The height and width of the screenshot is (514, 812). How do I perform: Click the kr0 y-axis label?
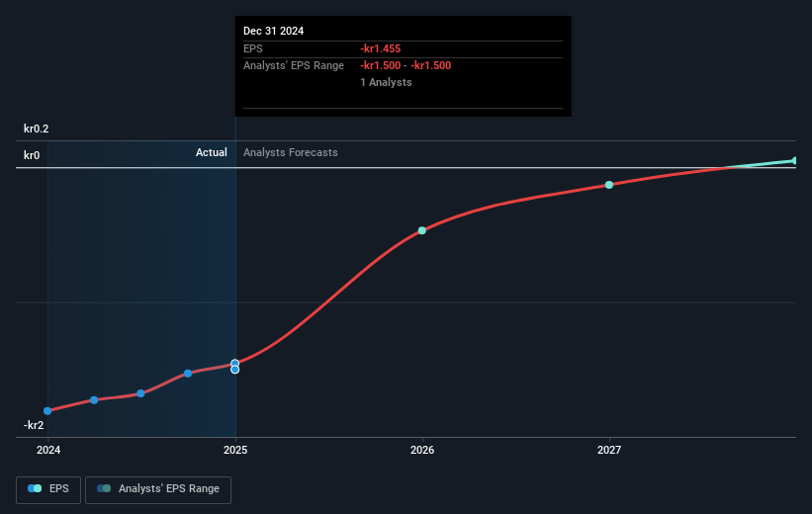coord(32,155)
